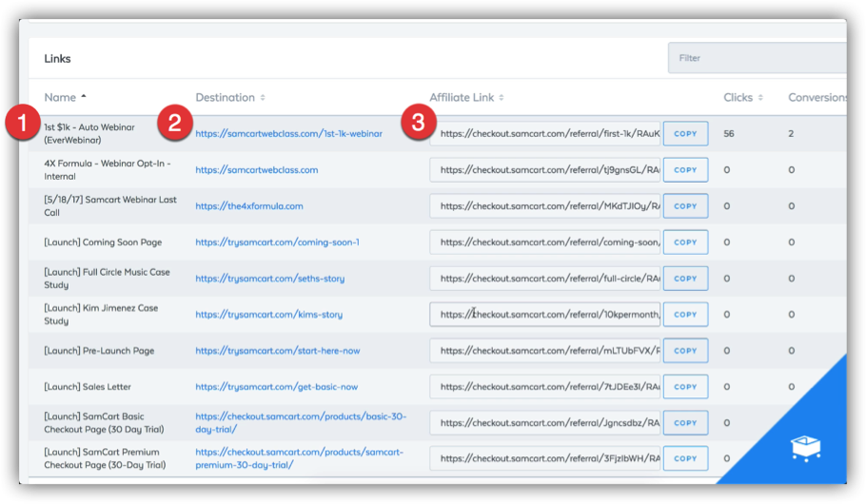Image resolution: width=866 pixels, height=504 pixels.
Task: Open trysamcart.com/start-here-now link
Action: pos(278,351)
